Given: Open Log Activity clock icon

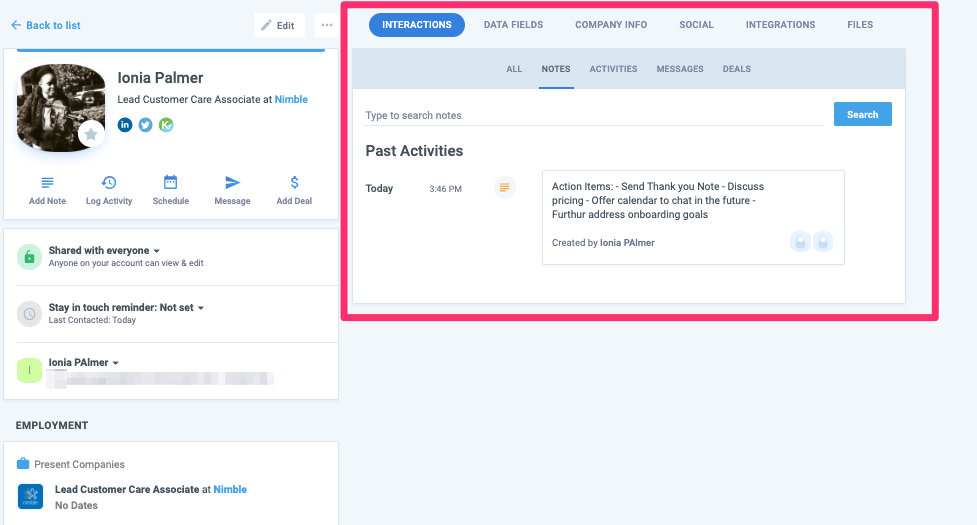Looking at the screenshot, I should click(x=109, y=183).
